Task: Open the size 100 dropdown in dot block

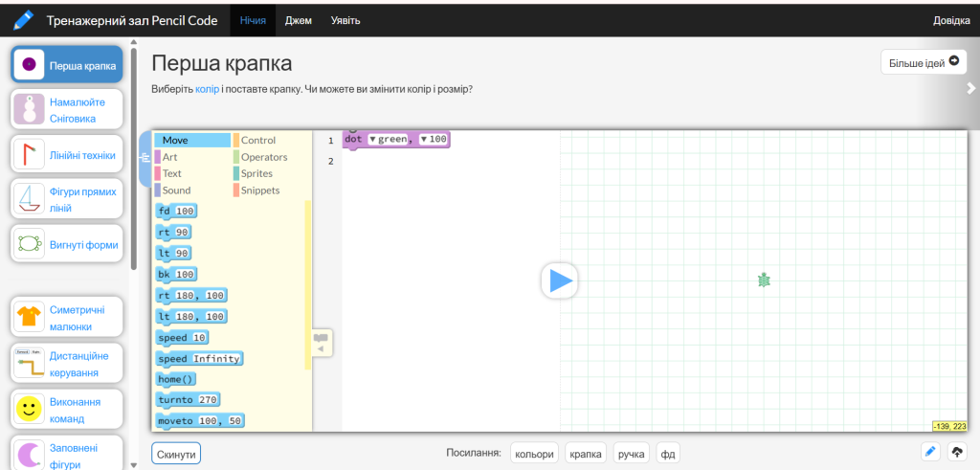Action: [434, 139]
